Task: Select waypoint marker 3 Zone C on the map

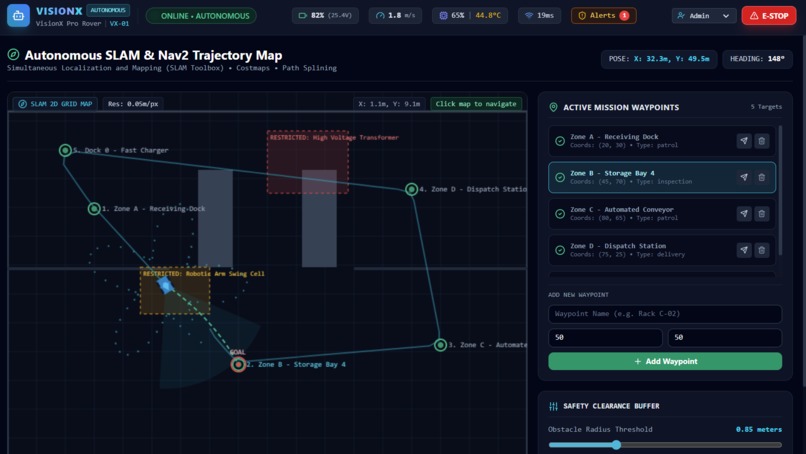Action: (x=440, y=344)
